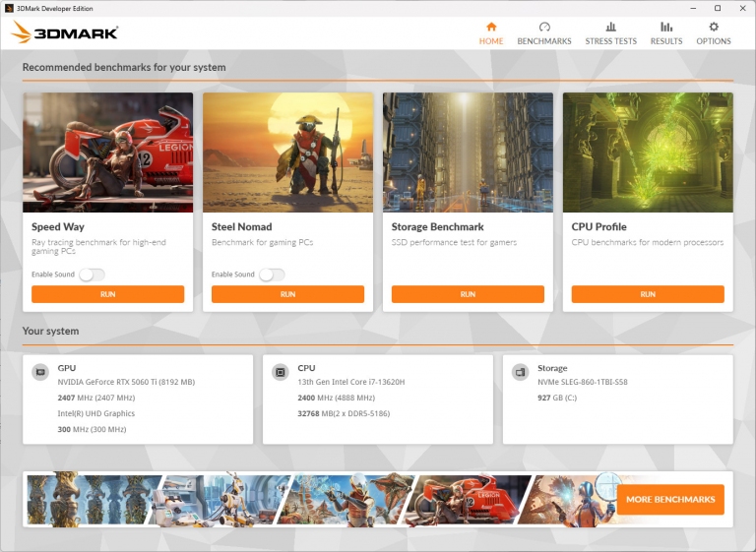Click the MORE BENCHMARKS button
Image resolution: width=756 pixels, height=552 pixels.
(x=670, y=500)
